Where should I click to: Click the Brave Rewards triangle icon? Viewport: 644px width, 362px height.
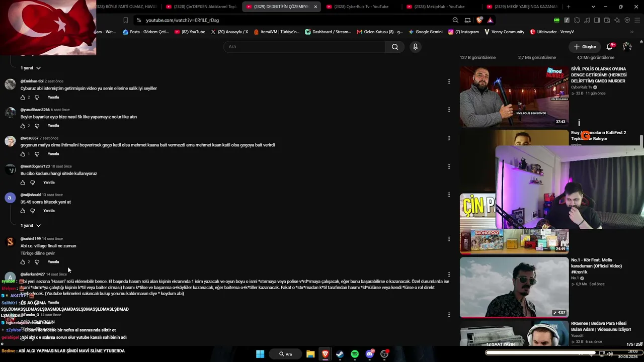point(490,20)
